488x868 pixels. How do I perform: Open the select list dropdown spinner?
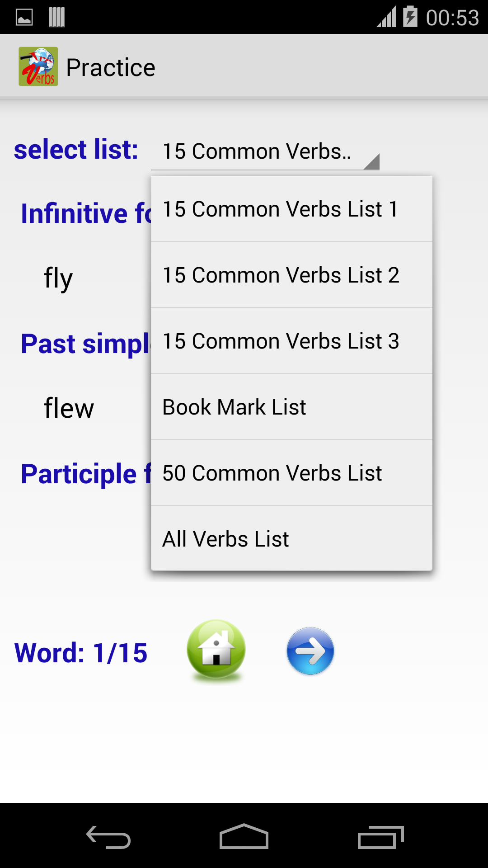pyautogui.click(x=258, y=151)
